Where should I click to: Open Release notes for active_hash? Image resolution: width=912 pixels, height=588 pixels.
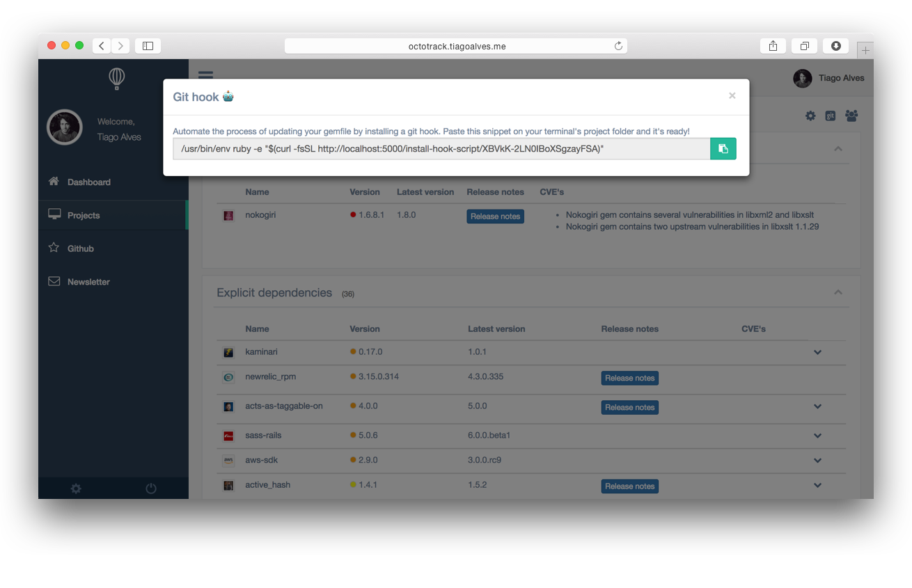(x=629, y=486)
